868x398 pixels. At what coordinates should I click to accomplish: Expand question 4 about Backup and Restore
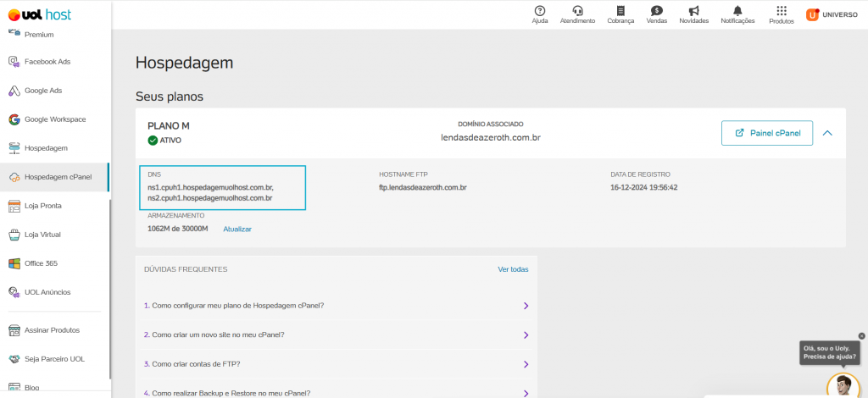tap(526, 393)
